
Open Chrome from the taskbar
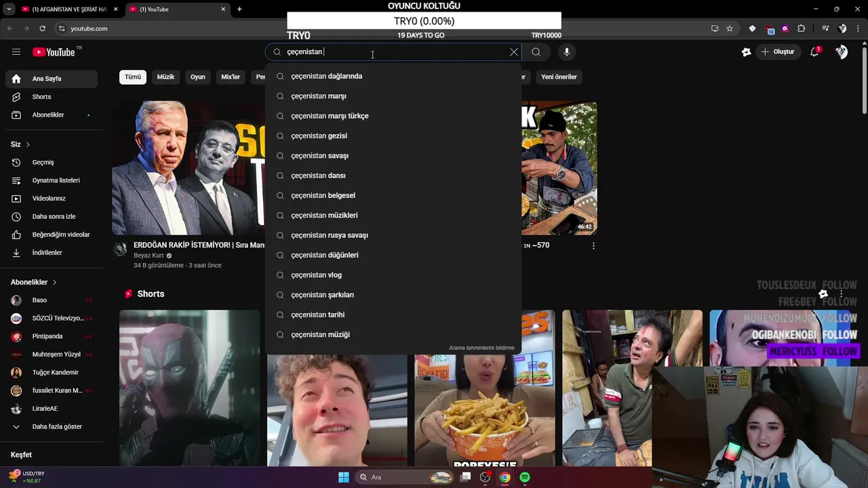(505, 477)
